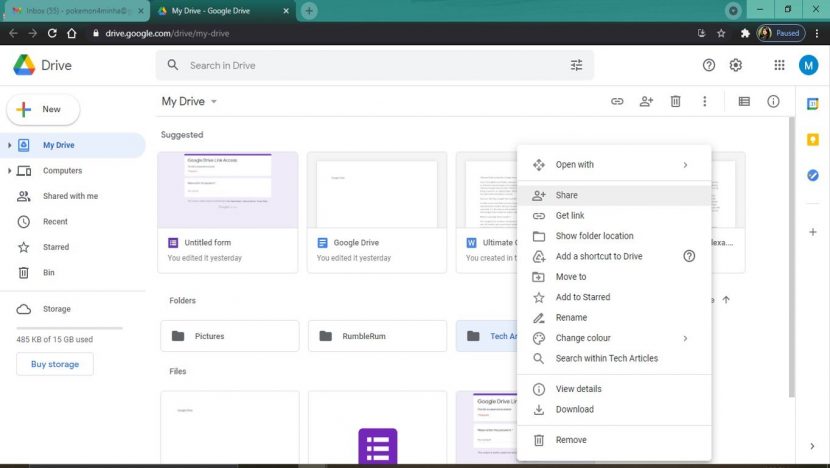
Task: Choose Search within Tech Articles
Action: point(614,358)
